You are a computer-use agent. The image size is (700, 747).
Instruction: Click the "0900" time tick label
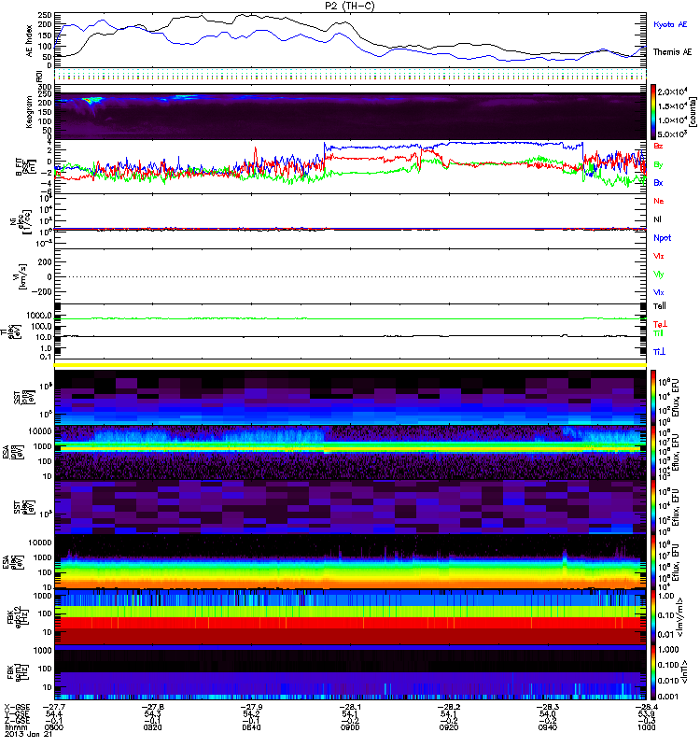[x=350, y=727]
